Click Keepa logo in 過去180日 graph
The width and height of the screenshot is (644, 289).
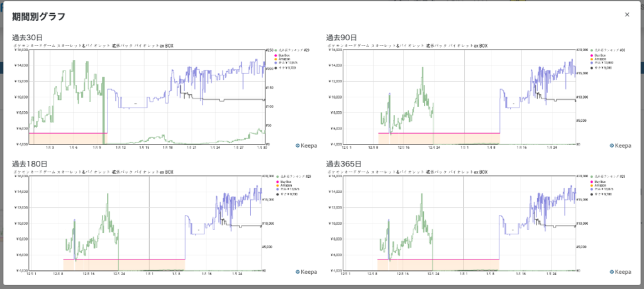tap(306, 271)
